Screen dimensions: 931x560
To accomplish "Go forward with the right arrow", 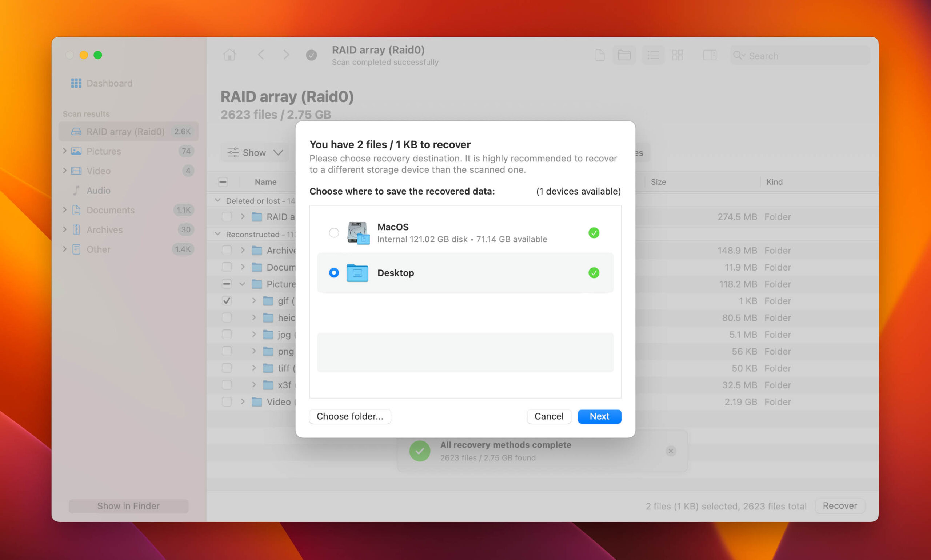I will tap(286, 55).
